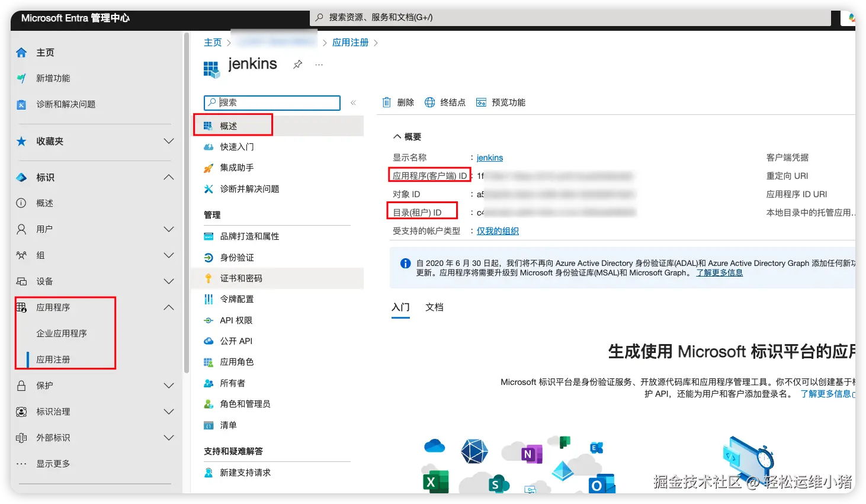This screenshot has height=504, width=866.
Task: Expand the 组 menu chevron
Action: pos(169,255)
